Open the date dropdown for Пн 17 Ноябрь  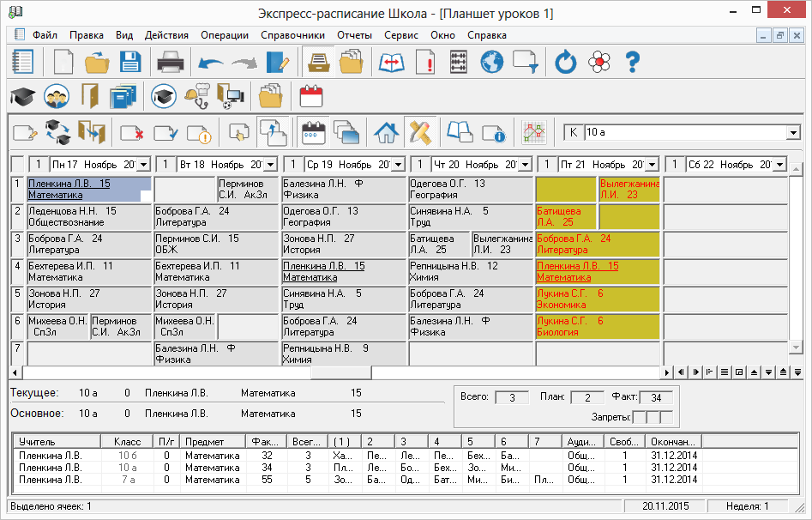(x=143, y=164)
